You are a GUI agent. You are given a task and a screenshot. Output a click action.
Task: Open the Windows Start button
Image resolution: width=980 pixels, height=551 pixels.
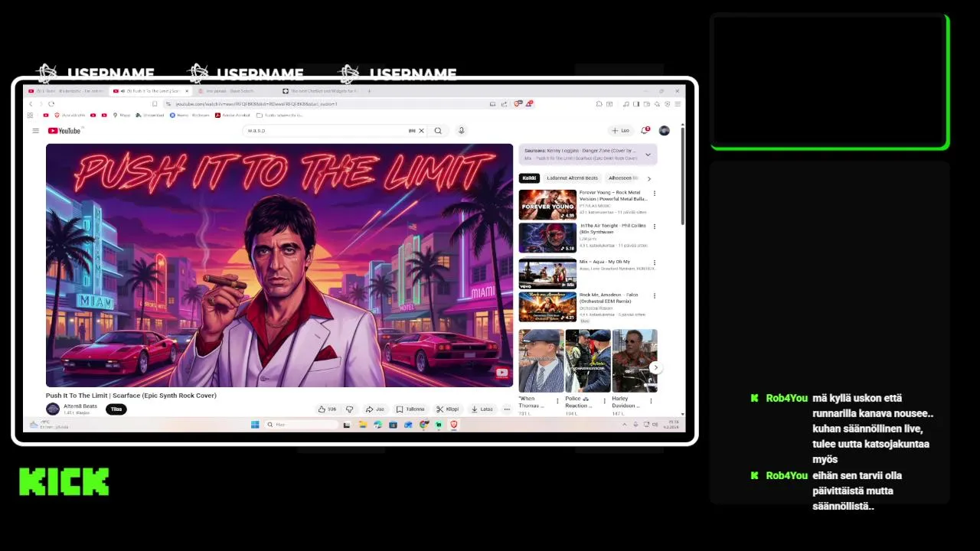tap(255, 425)
